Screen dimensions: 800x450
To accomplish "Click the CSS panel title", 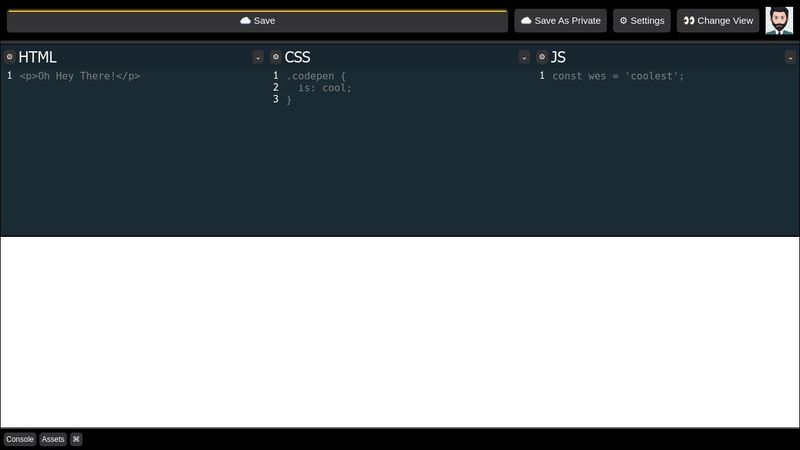I will 297,57.
